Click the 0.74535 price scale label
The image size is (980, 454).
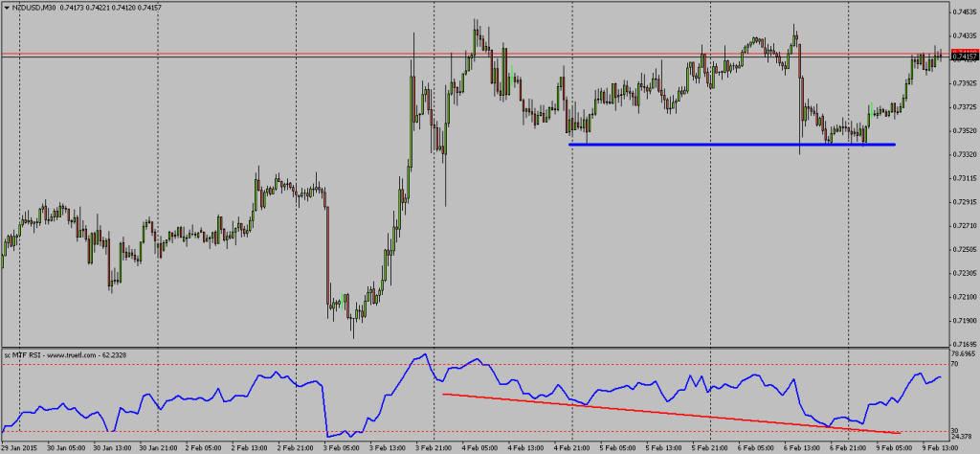pos(965,11)
